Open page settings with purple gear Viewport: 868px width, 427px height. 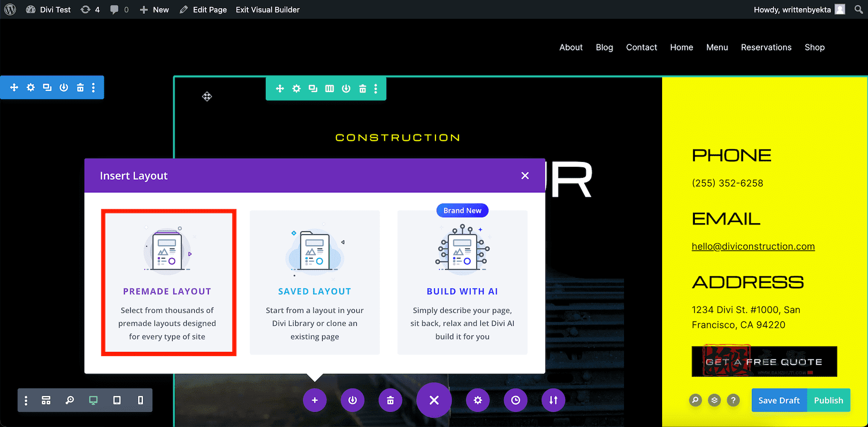[x=478, y=400]
